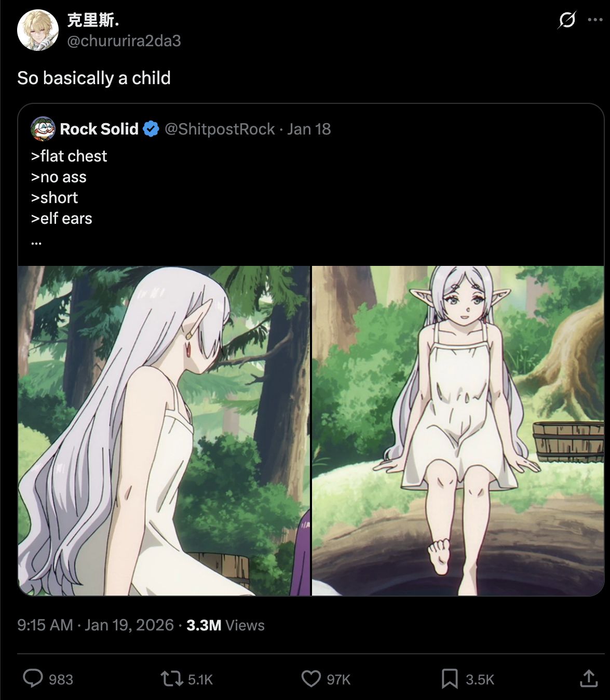This screenshot has width=610, height=700.
Task: Click the 克里斯. display name
Action: (93, 20)
